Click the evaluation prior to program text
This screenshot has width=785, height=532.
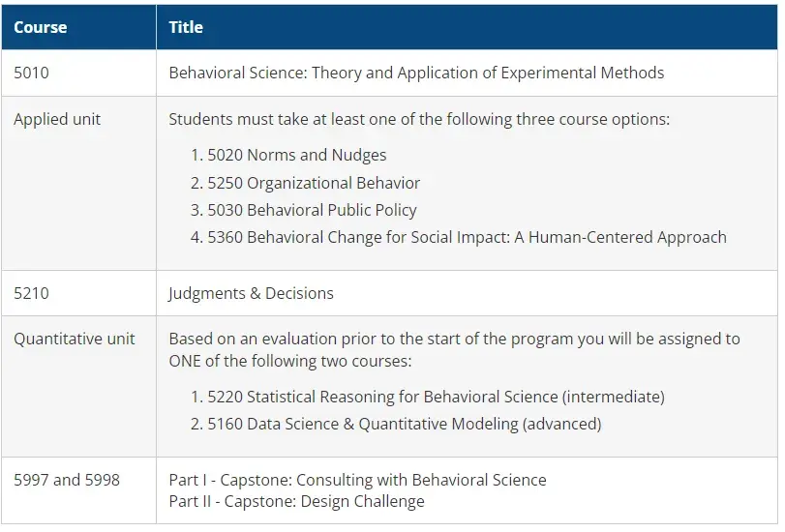click(454, 339)
